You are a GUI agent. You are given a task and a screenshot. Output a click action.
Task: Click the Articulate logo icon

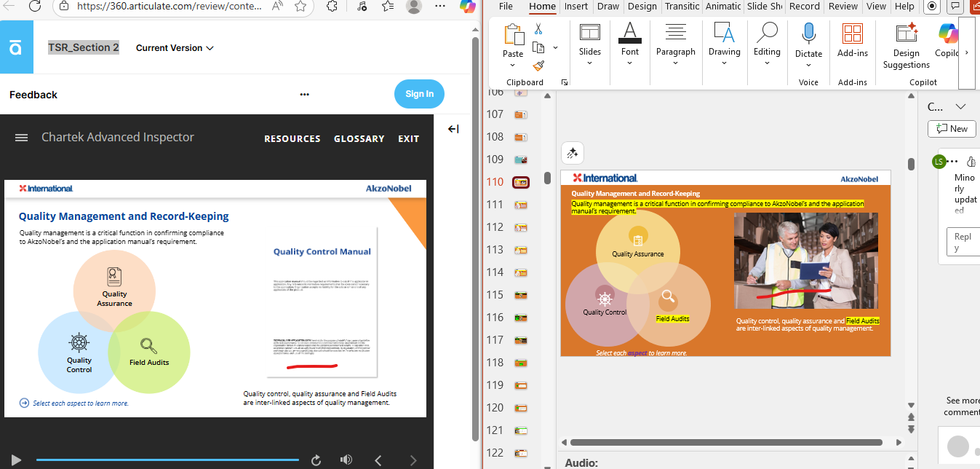point(16,48)
